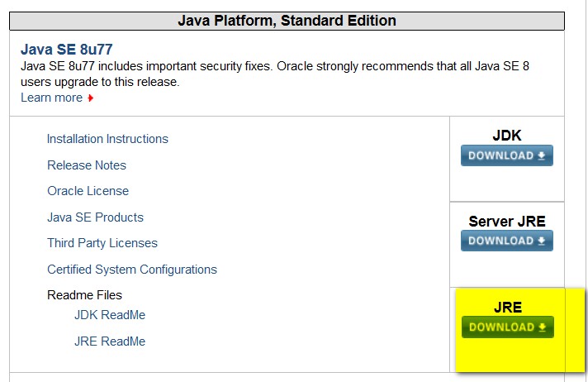The width and height of the screenshot is (588, 382).
Task: Open the Learn more link
Action: coord(51,98)
